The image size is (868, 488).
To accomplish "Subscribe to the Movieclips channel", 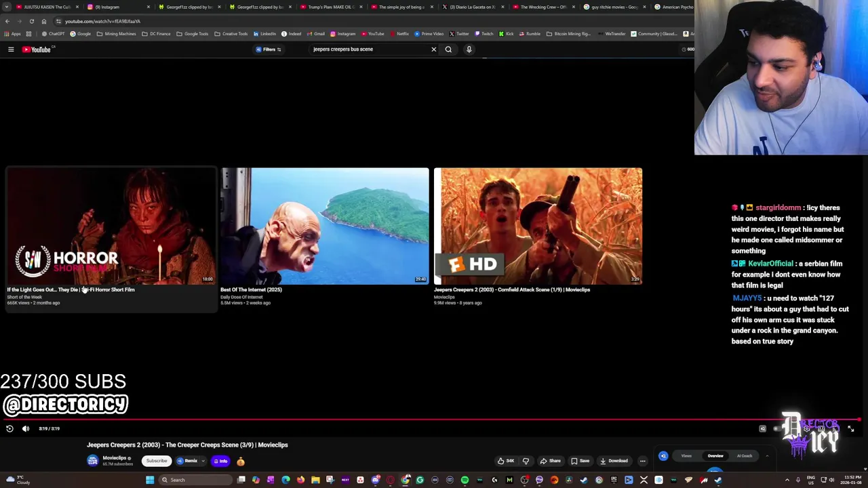I will 156,461.
